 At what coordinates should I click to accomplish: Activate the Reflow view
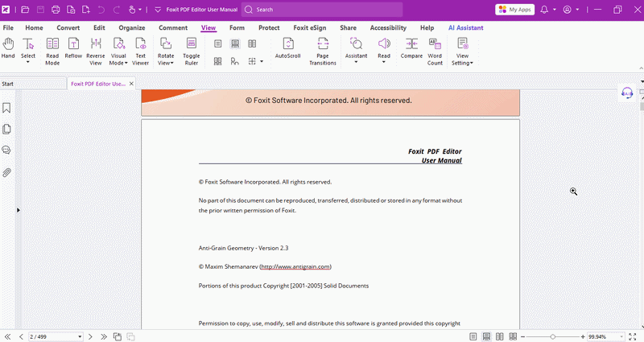point(73,48)
